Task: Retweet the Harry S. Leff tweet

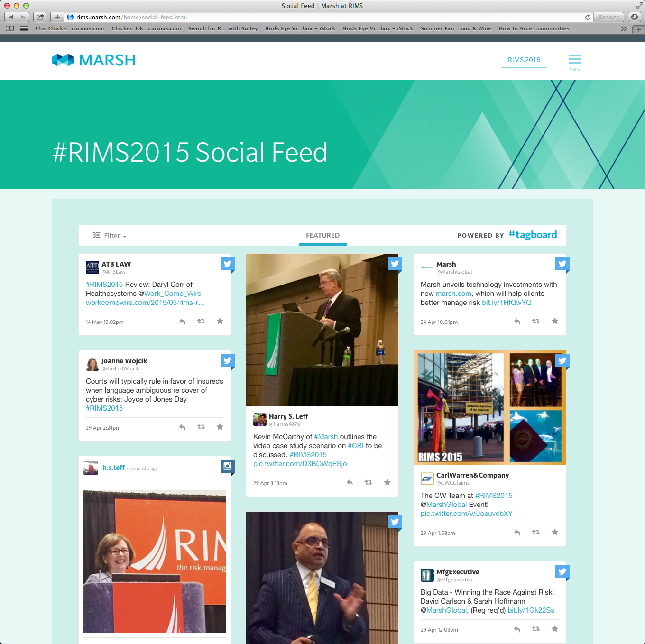Action: 369,483
